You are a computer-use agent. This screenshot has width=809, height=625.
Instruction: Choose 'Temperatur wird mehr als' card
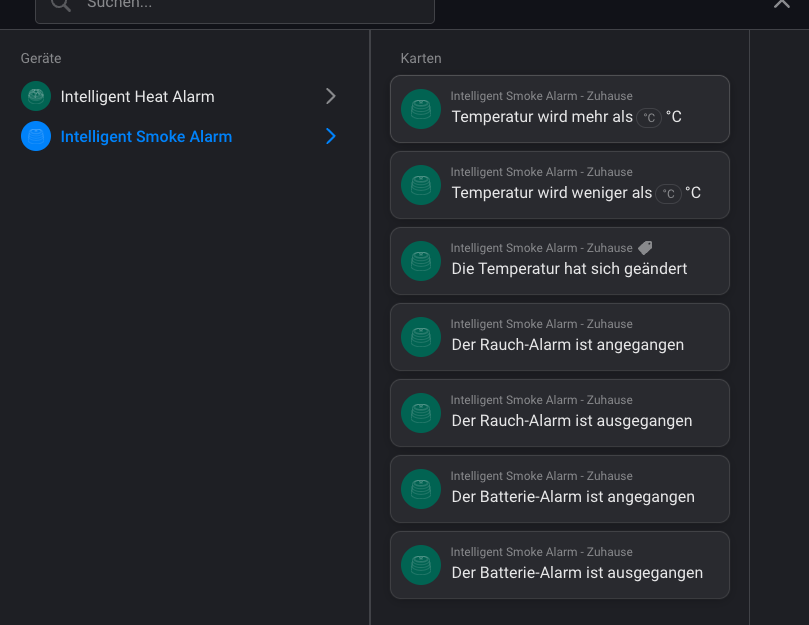pyautogui.click(x=560, y=109)
